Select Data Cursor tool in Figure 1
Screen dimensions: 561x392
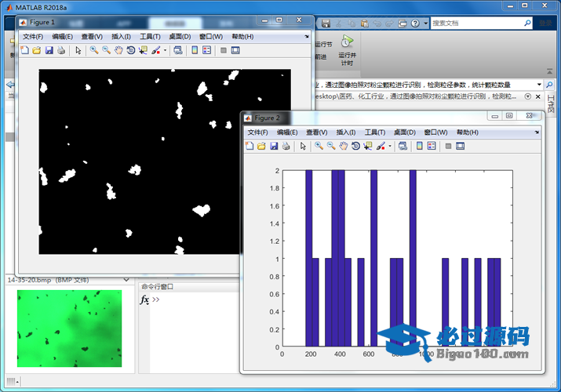pyautogui.click(x=142, y=50)
